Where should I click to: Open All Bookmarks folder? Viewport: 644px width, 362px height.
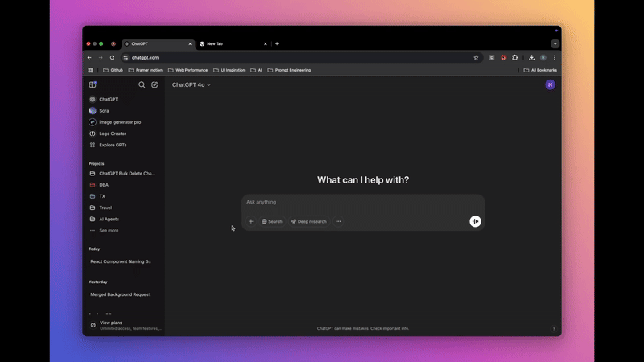tap(540, 70)
